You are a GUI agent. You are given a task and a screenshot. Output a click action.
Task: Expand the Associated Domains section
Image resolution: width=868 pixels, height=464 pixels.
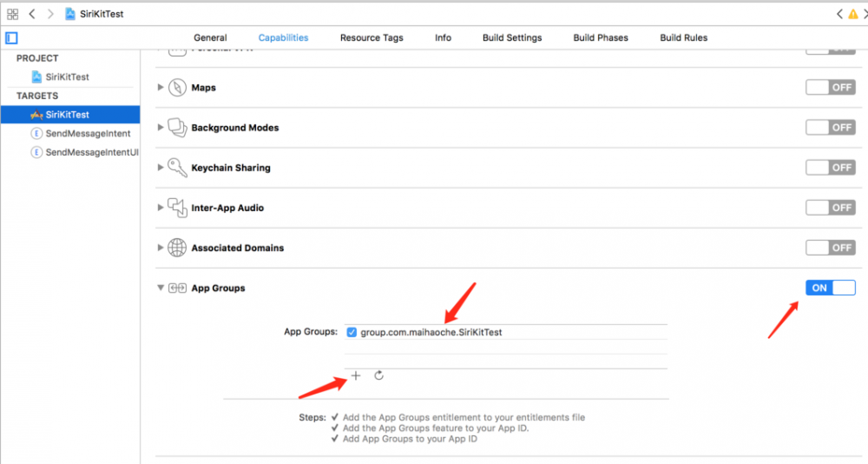(x=161, y=248)
